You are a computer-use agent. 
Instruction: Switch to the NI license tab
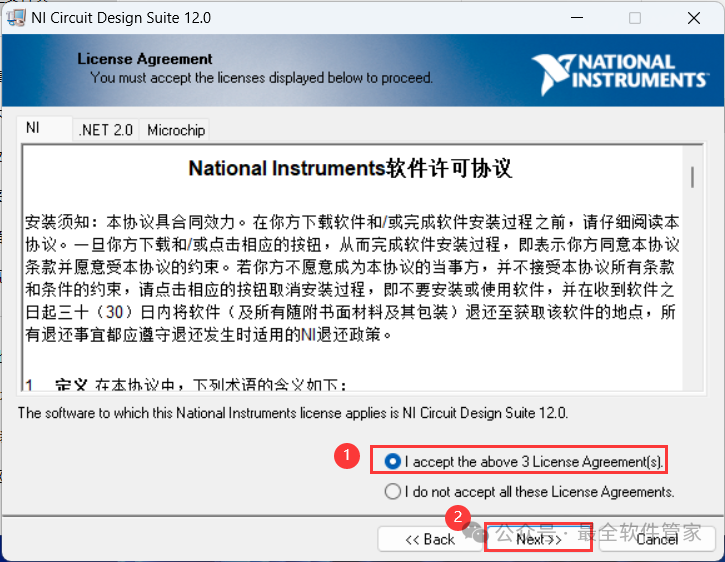pos(33,129)
